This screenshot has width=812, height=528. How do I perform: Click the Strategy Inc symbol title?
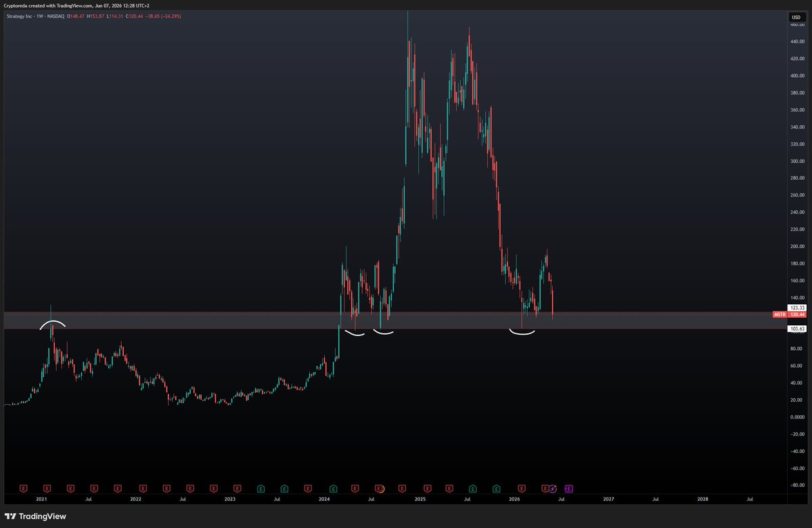pyautogui.click(x=20, y=15)
